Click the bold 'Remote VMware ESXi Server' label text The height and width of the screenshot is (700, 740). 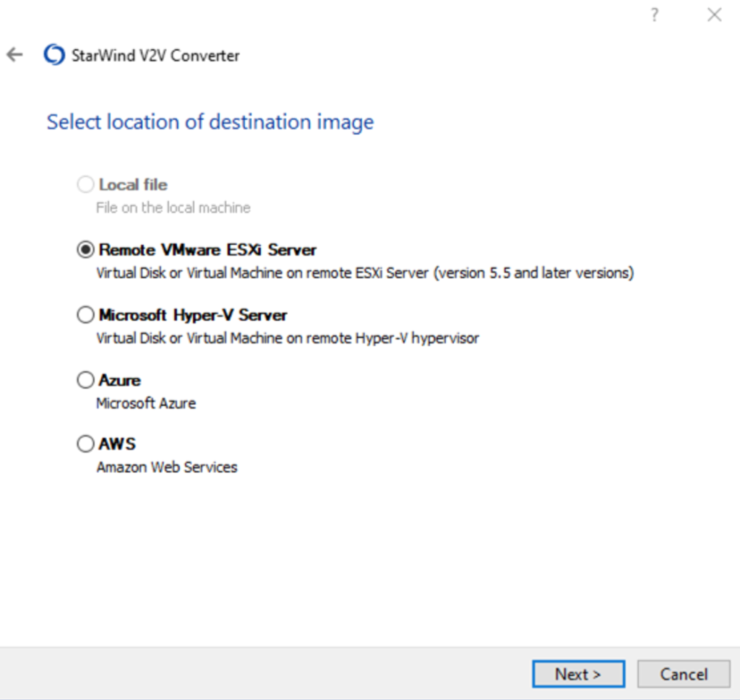pos(207,250)
